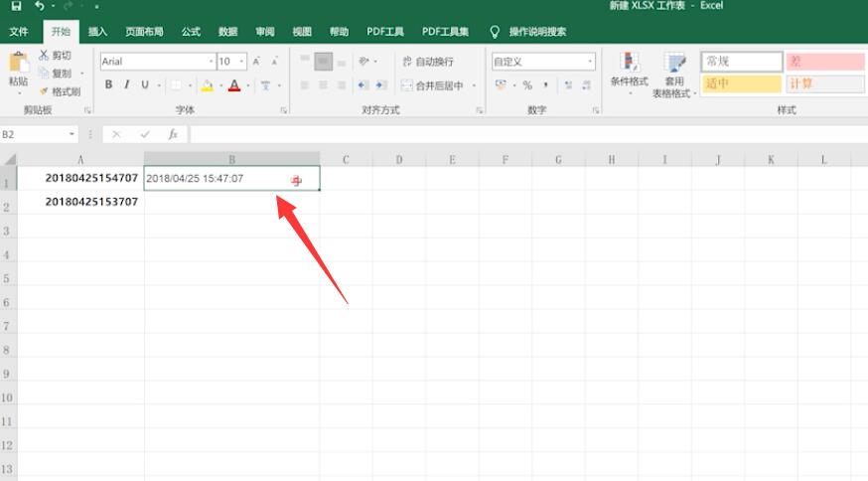Click the red font color A icon
Screen dimensions: 868x481
coord(234,85)
